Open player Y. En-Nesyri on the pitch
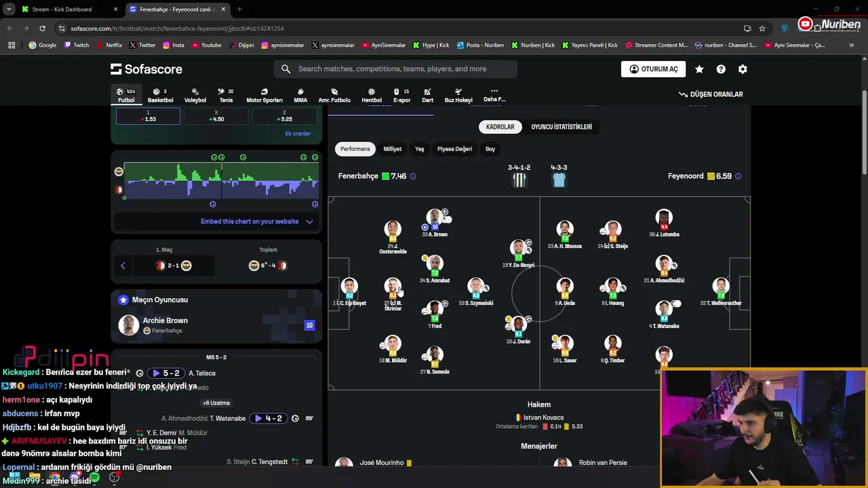This screenshot has height=488, width=868. 519,253
